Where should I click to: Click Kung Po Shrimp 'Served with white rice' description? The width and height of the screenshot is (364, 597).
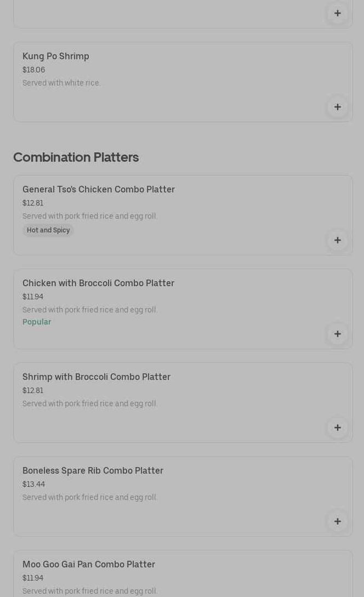click(61, 83)
